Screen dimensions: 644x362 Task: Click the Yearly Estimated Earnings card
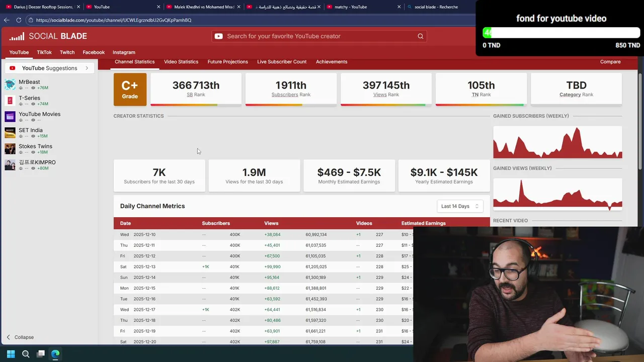[x=444, y=176]
